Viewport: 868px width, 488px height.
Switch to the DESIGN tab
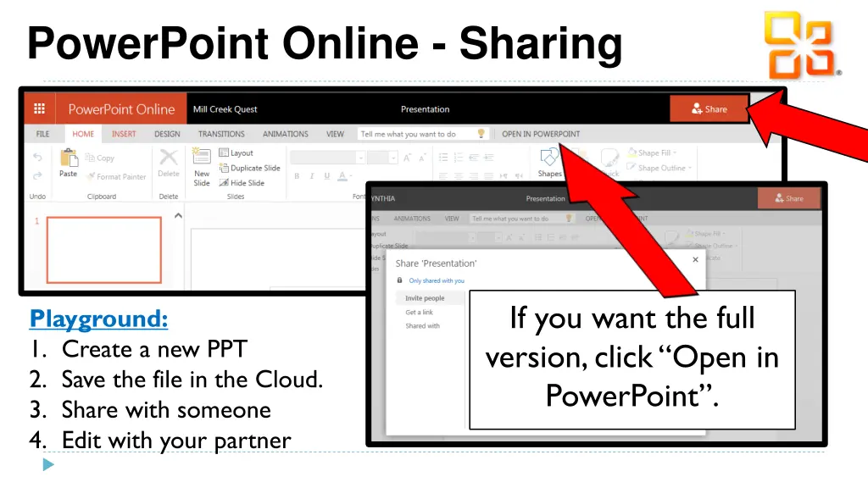[167, 134]
